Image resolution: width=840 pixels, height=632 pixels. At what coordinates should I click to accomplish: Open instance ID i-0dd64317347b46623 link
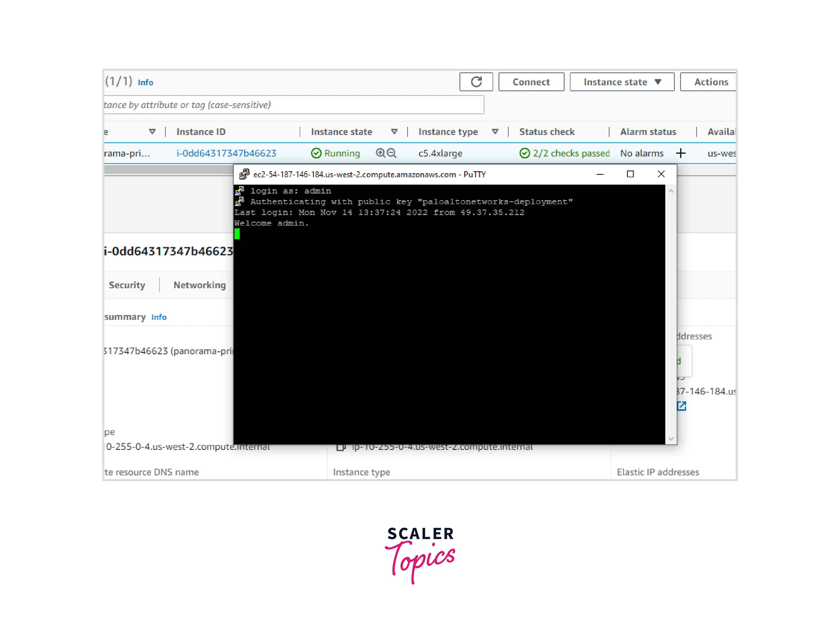226,153
